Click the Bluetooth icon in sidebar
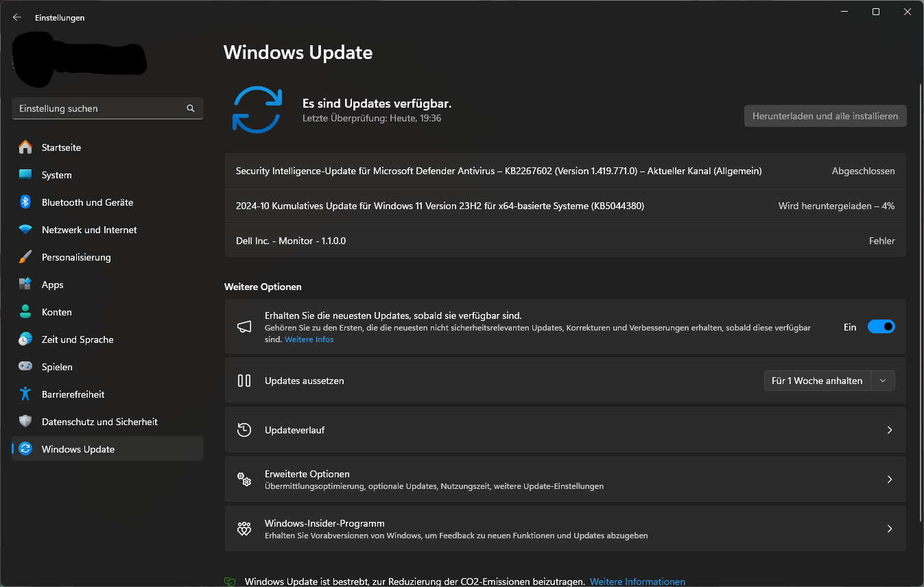924x587 pixels. pyautogui.click(x=25, y=202)
